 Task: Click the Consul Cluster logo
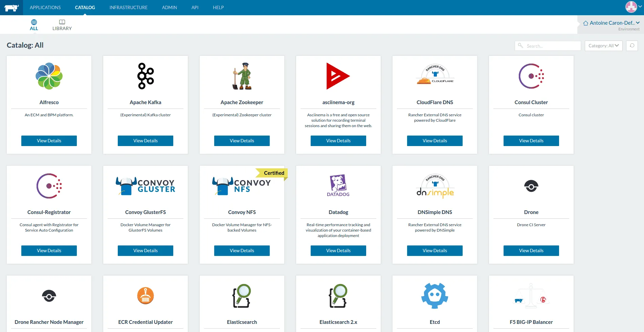pos(531,76)
